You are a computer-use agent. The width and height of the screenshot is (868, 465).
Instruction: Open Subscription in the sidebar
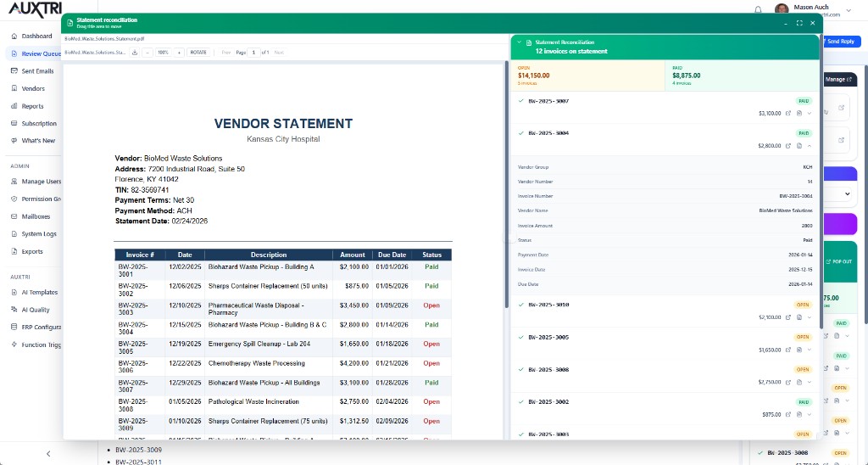(x=34, y=124)
